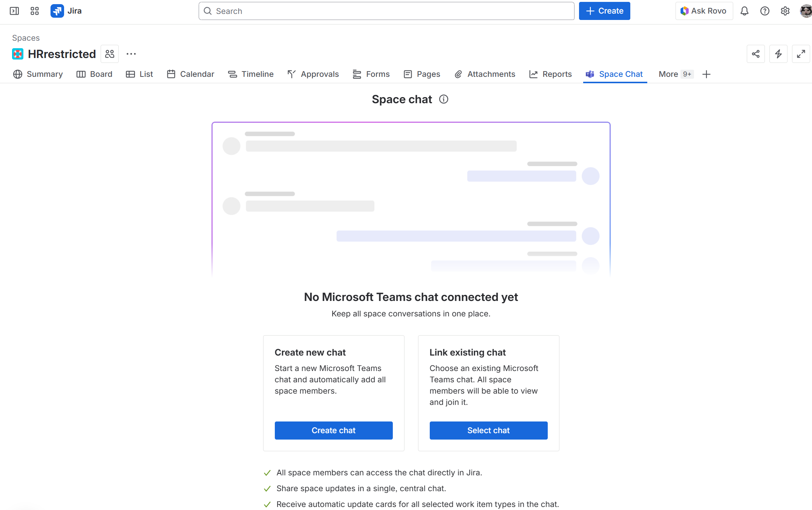Open notifications bell icon

coord(744,11)
